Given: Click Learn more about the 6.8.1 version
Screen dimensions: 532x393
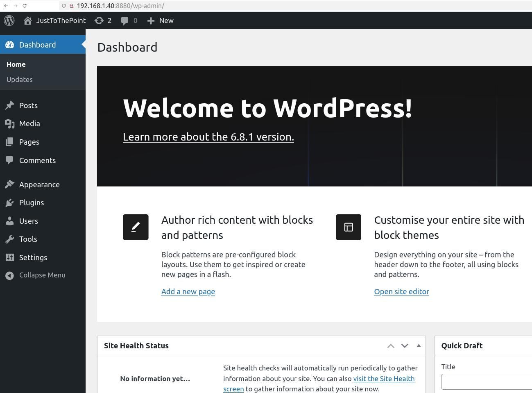Looking at the screenshot, I should click(208, 137).
